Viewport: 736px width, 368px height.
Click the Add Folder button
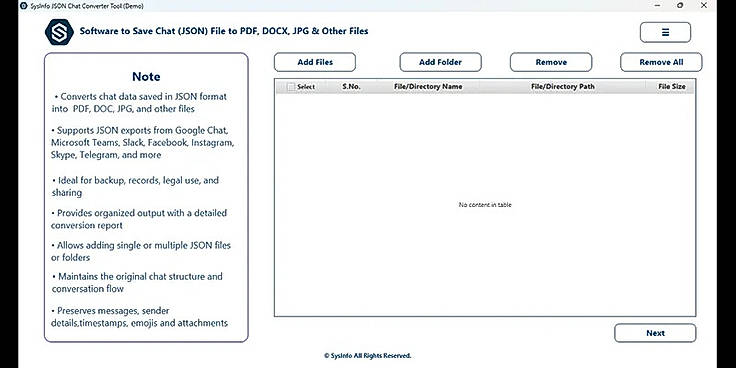(440, 62)
